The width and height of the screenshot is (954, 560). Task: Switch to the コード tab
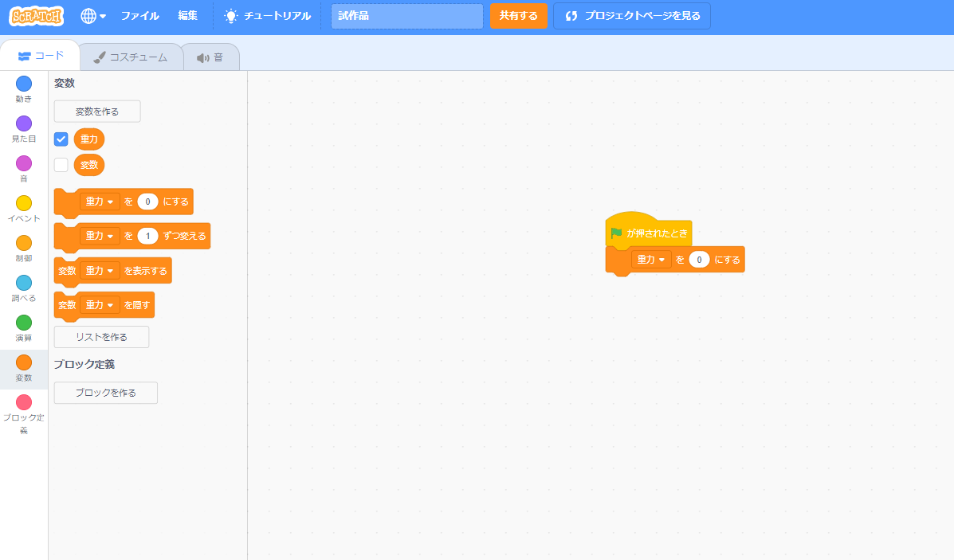point(40,56)
